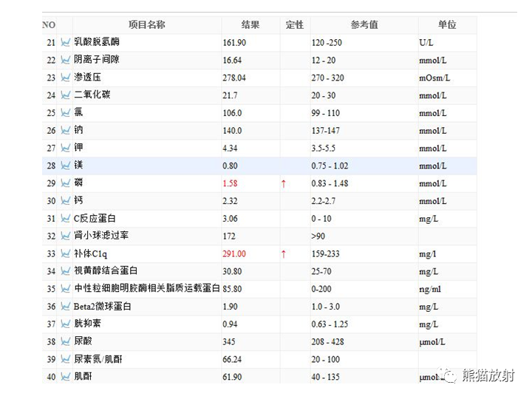Viewport: 532px width, 399px height.
Task: Show trend chart icon in row 35
Action: tap(65, 289)
